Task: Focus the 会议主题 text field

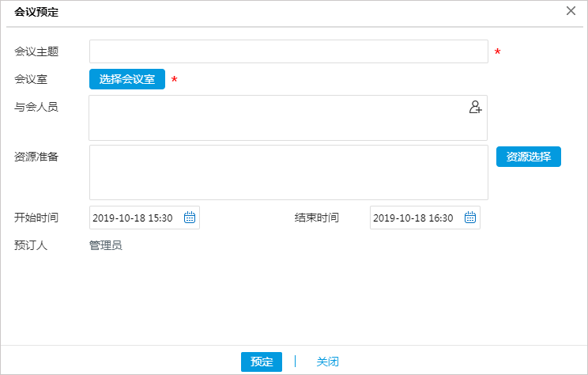Action: click(288, 51)
